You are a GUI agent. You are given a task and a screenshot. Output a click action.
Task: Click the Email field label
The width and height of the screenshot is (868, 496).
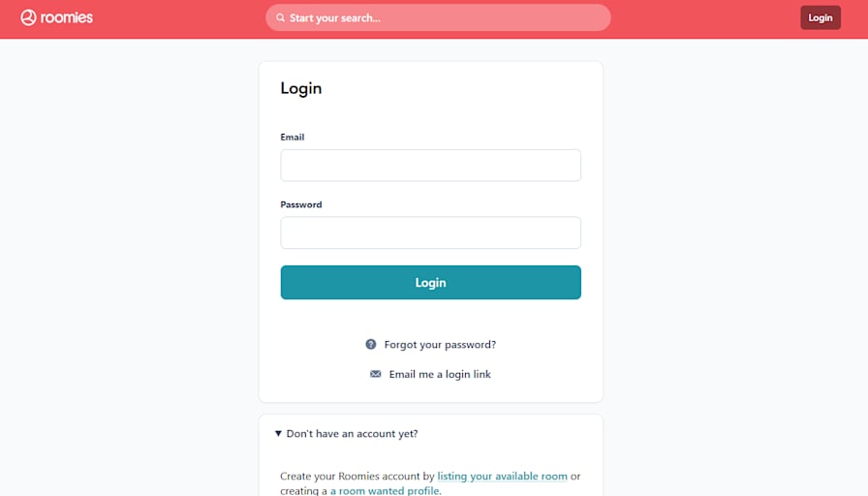[293, 137]
